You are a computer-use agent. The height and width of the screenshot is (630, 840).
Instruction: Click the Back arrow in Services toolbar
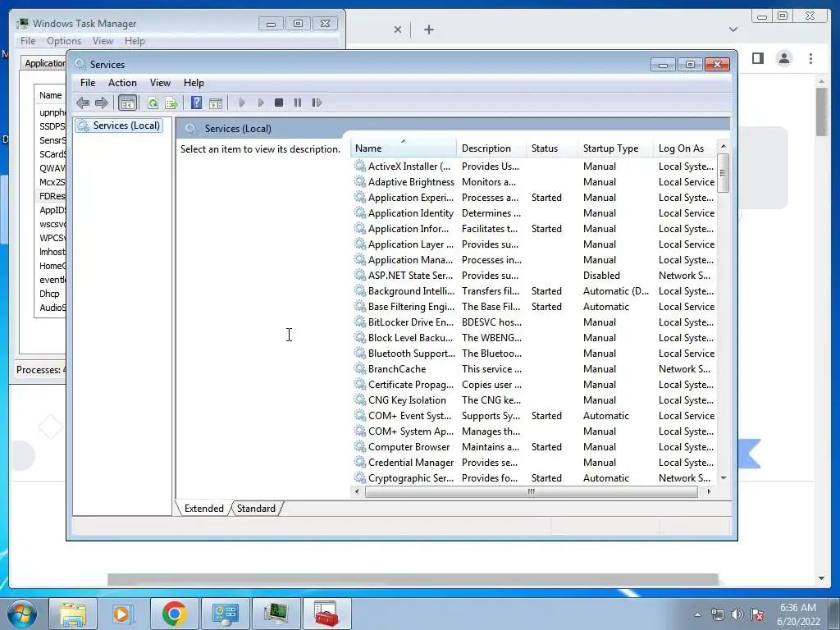tap(83, 103)
